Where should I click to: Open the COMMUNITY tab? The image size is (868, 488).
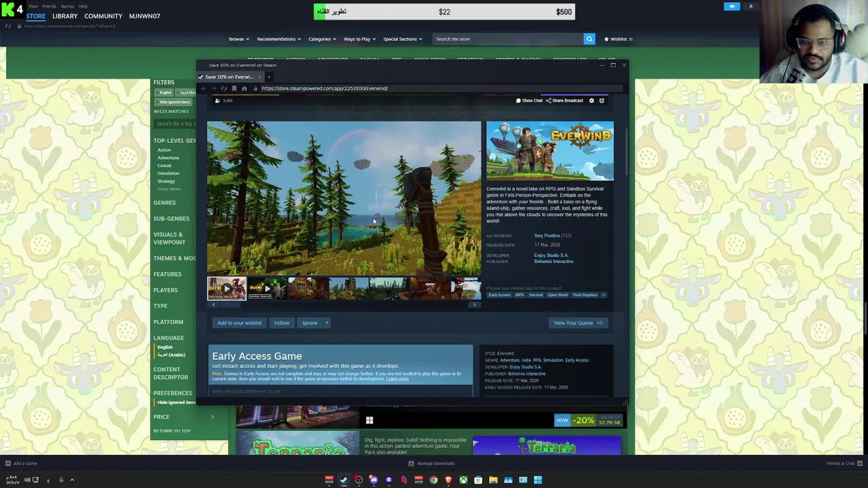(x=103, y=16)
